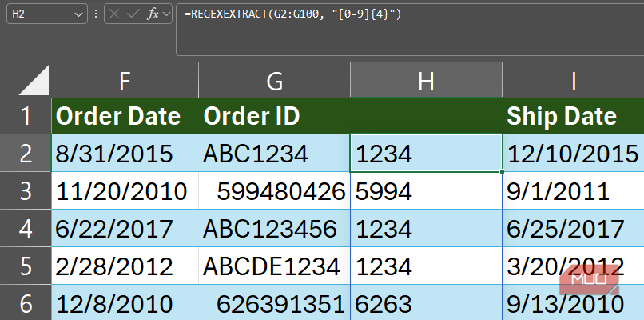
Task: Select cell with date 8/31/2015
Action: (125, 153)
